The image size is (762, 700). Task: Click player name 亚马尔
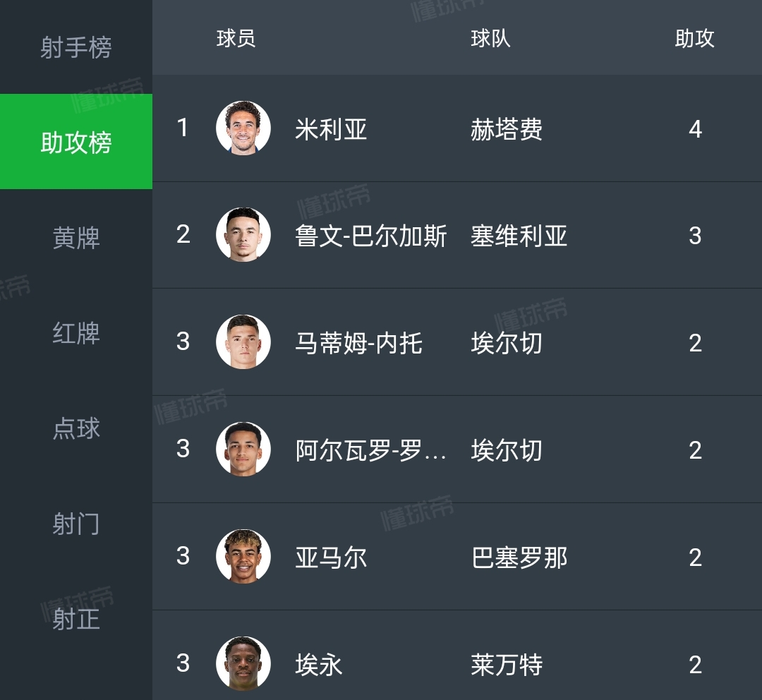331,557
